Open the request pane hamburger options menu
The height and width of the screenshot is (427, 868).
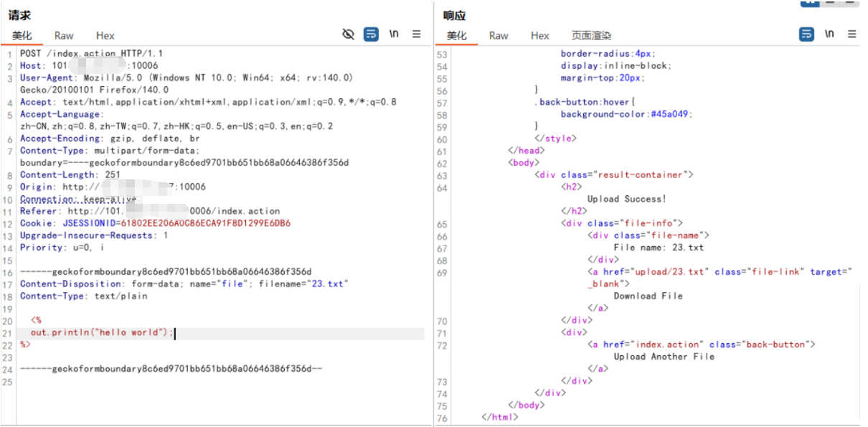[x=416, y=34]
